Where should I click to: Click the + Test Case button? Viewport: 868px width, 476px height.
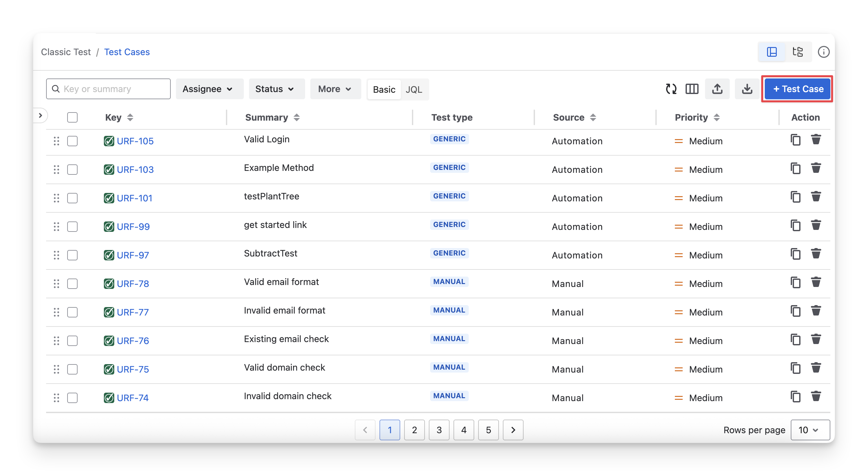coord(797,89)
